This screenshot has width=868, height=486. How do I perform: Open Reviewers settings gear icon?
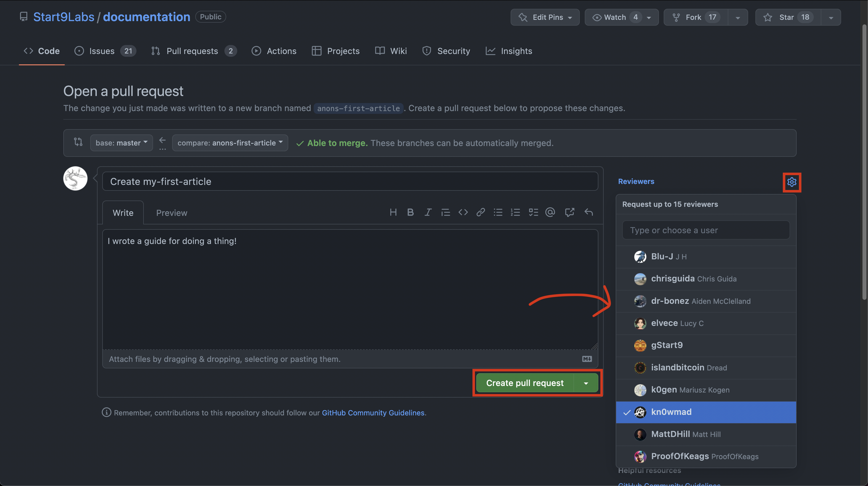point(792,182)
